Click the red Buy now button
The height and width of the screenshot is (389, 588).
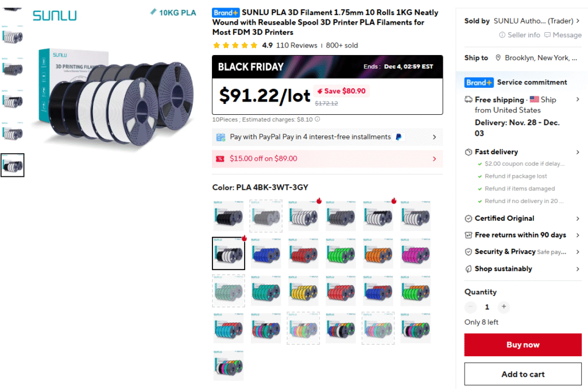click(x=523, y=345)
